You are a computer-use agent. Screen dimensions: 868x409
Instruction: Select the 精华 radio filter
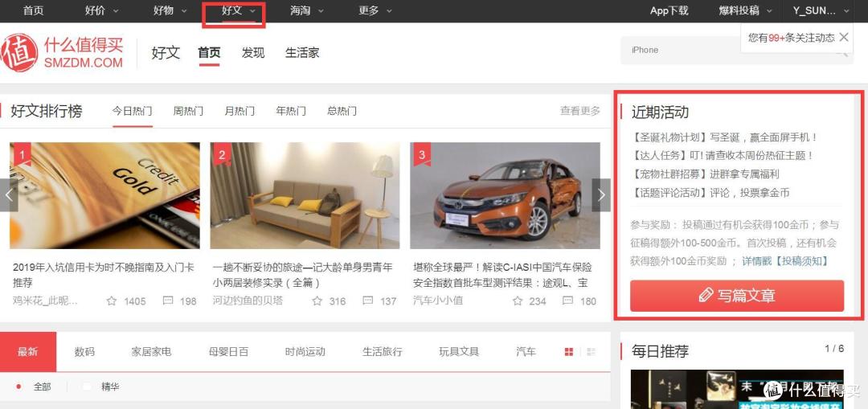click(x=86, y=387)
